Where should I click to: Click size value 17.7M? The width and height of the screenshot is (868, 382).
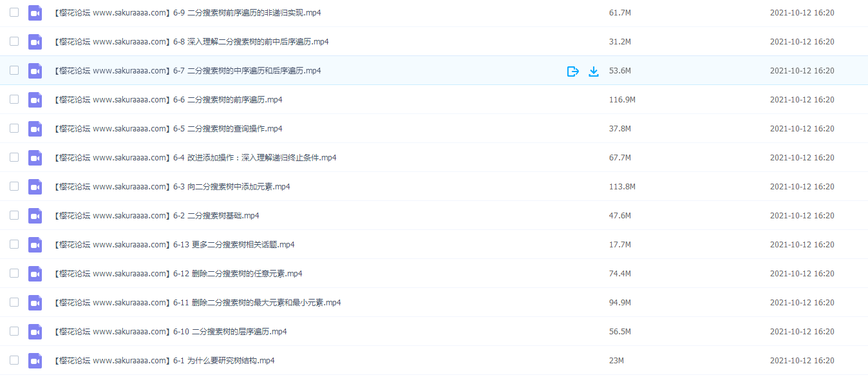620,245
